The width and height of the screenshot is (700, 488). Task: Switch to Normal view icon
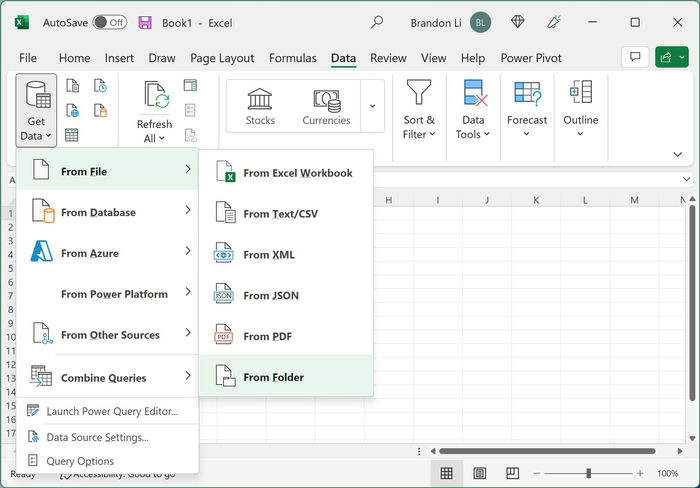coord(446,473)
